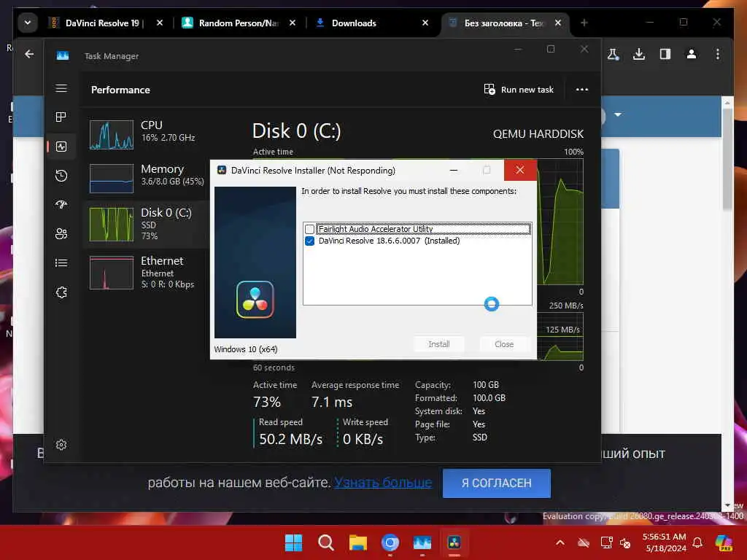747x560 pixels.
Task: Open browser three-dot menu
Action: tap(718, 54)
